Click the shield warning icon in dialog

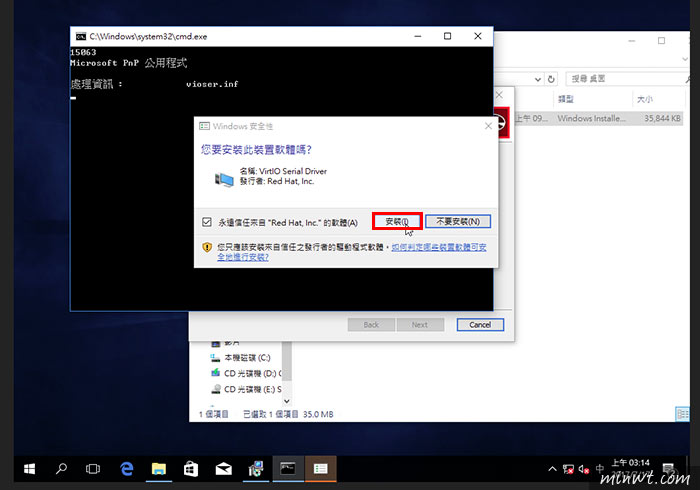[207, 247]
